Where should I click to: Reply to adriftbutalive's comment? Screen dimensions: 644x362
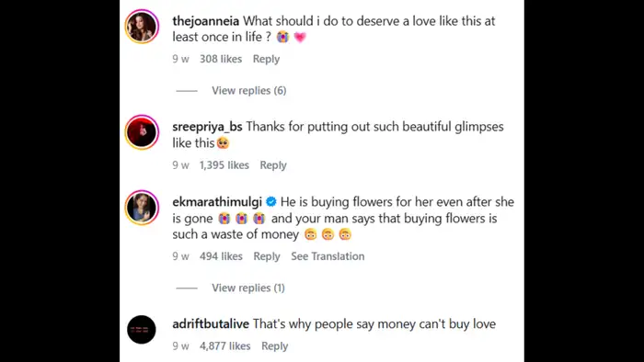(x=275, y=346)
